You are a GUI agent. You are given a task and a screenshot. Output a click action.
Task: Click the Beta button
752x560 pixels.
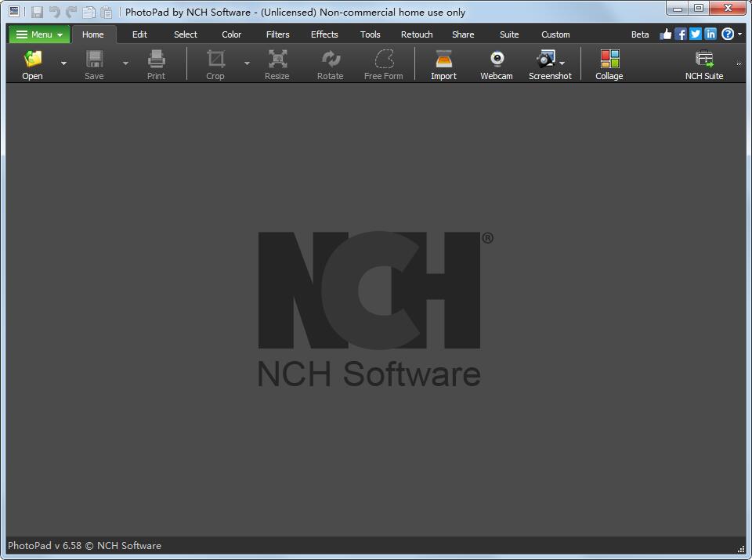[640, 34]
